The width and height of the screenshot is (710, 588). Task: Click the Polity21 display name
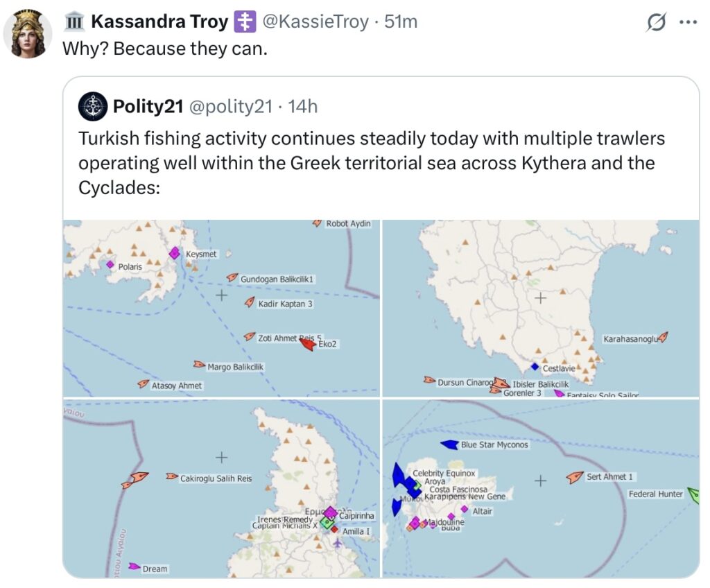[x=148, y=107]
